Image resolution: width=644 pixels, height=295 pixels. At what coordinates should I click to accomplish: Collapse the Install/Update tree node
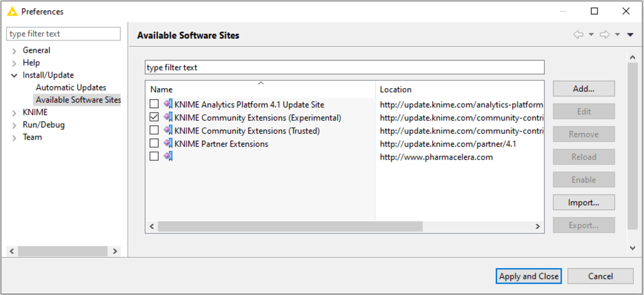[x=15, y=76]
